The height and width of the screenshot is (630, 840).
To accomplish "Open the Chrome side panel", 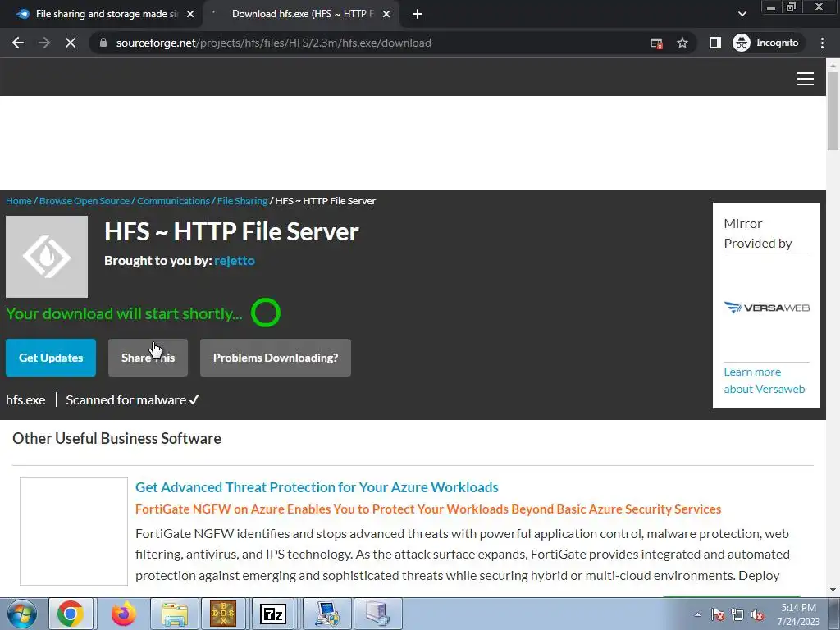I will (x=714, y=43).
